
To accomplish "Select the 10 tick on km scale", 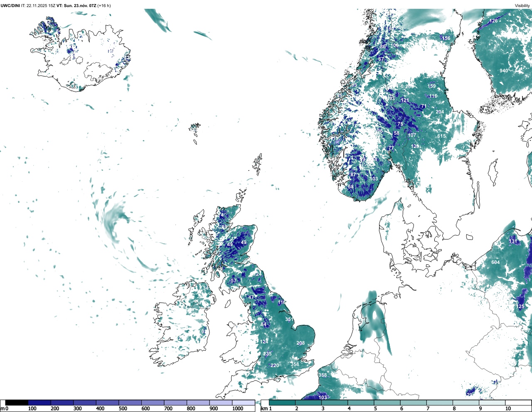I will 508,409.
